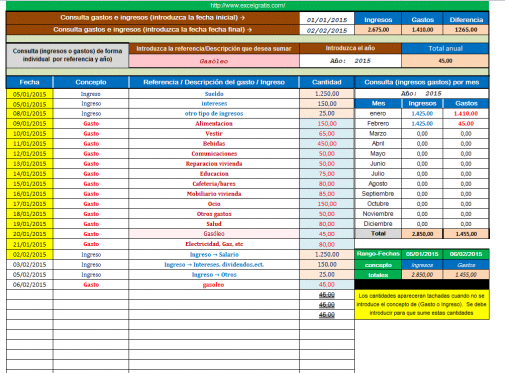Image resolution: width=505 pixels, height=373 pixels.
Task: Select the date cell 09/01/2015
Action: [x=29, y=124]
